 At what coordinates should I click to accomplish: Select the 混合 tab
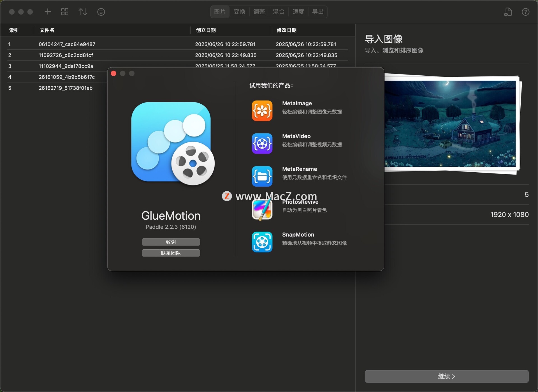click(x=279, y=12)
